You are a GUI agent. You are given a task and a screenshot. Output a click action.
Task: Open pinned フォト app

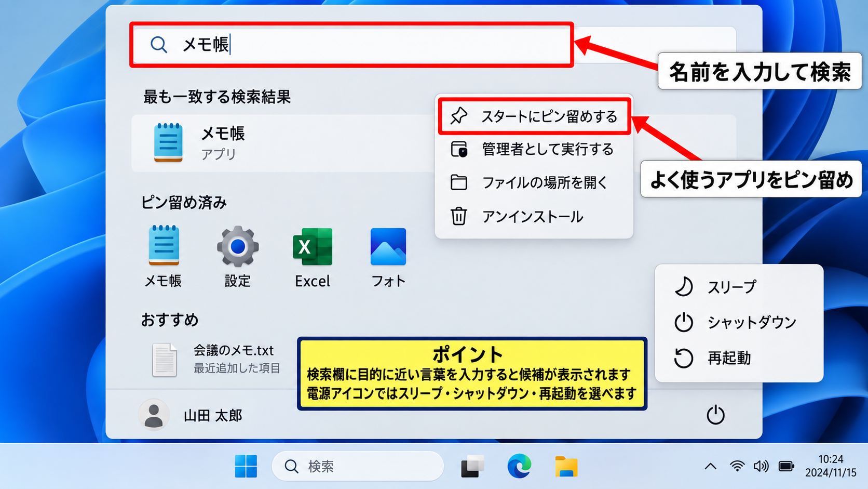click(x=388, y=257)
